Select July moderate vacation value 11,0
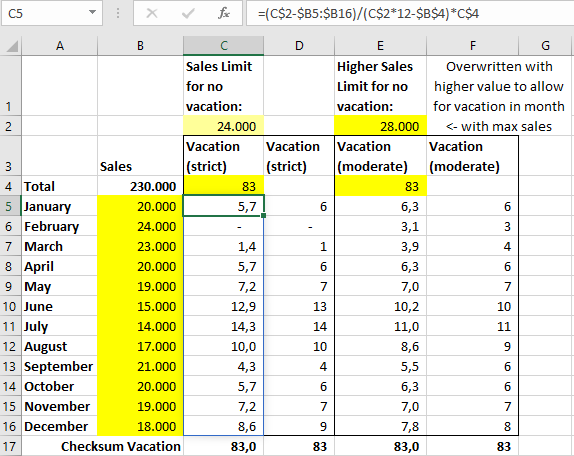Screen dimensions: 574x456 (380, 326)
